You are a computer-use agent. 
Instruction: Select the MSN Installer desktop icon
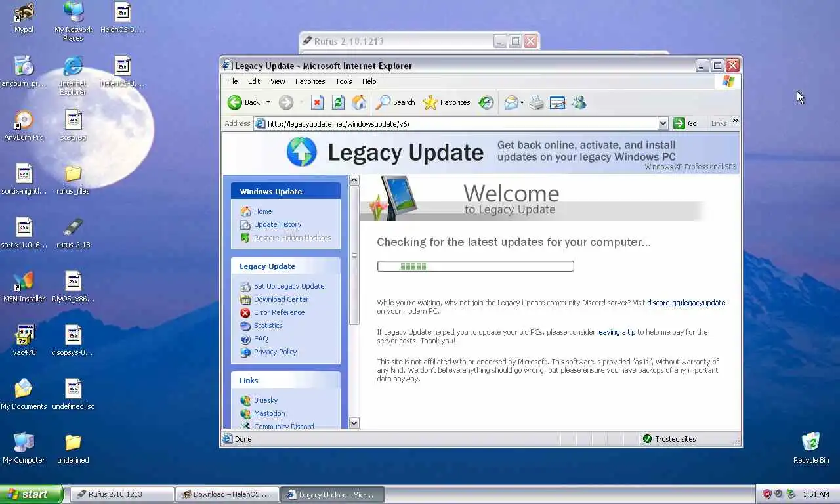[x=24, y=287]
